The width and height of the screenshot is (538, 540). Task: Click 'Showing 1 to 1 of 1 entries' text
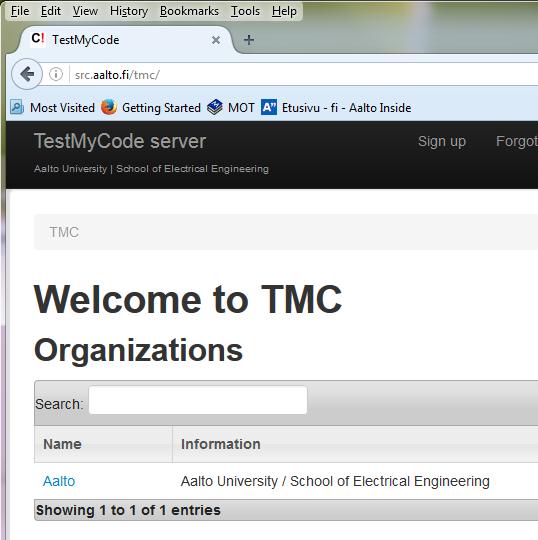point(128,510)
